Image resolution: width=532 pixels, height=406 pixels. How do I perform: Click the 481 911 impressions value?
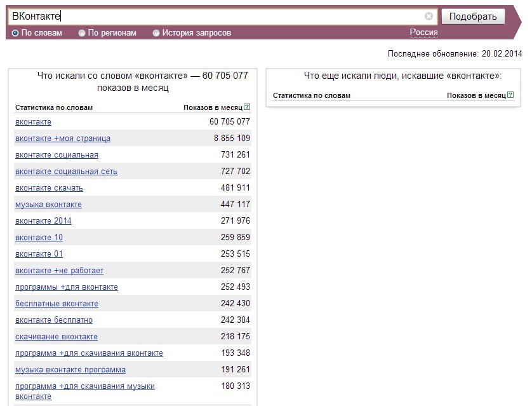tap(235, 187)
